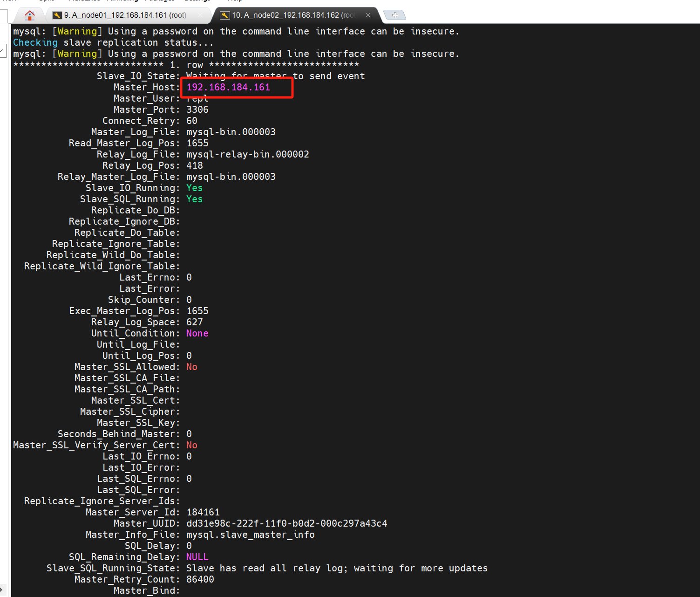Click the Master_Port value 3306

pyautogui.click(x=197, y=110)
